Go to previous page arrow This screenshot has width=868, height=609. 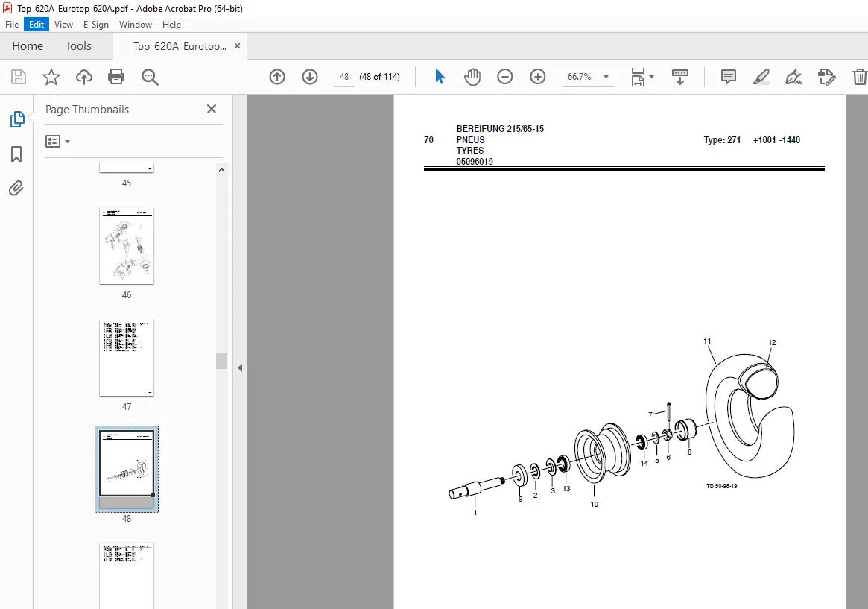coord(276,76)
